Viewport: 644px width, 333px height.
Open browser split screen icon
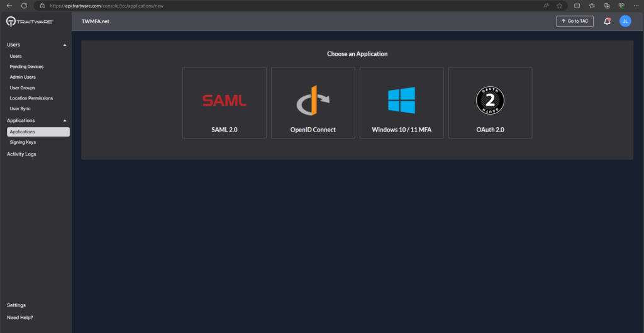(577, 6)
